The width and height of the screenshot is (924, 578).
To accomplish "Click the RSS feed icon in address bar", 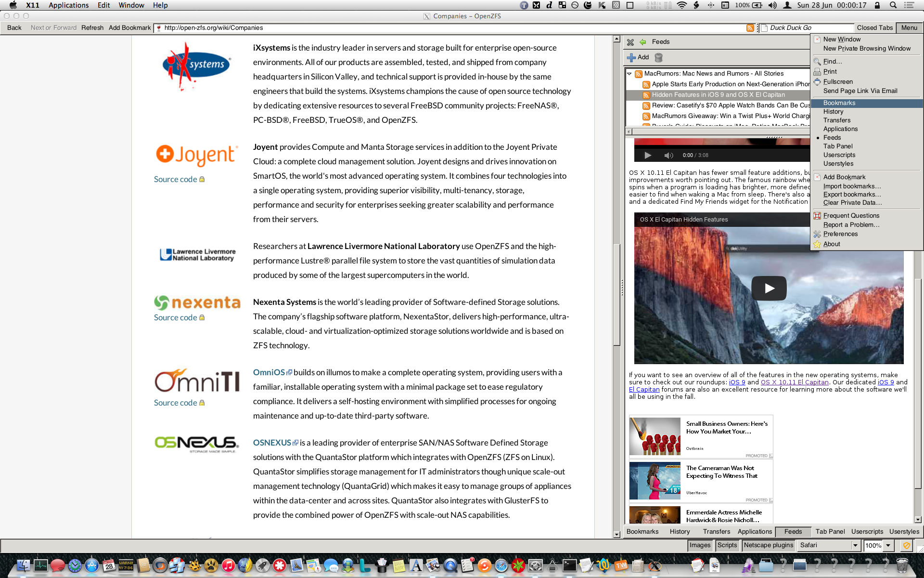I will pos(750,28).
